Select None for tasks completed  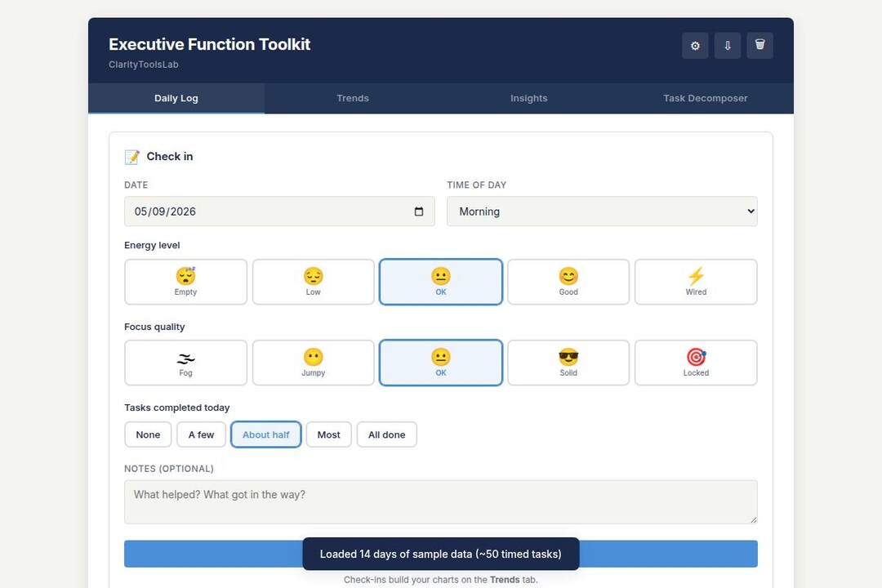click(148, 434)
